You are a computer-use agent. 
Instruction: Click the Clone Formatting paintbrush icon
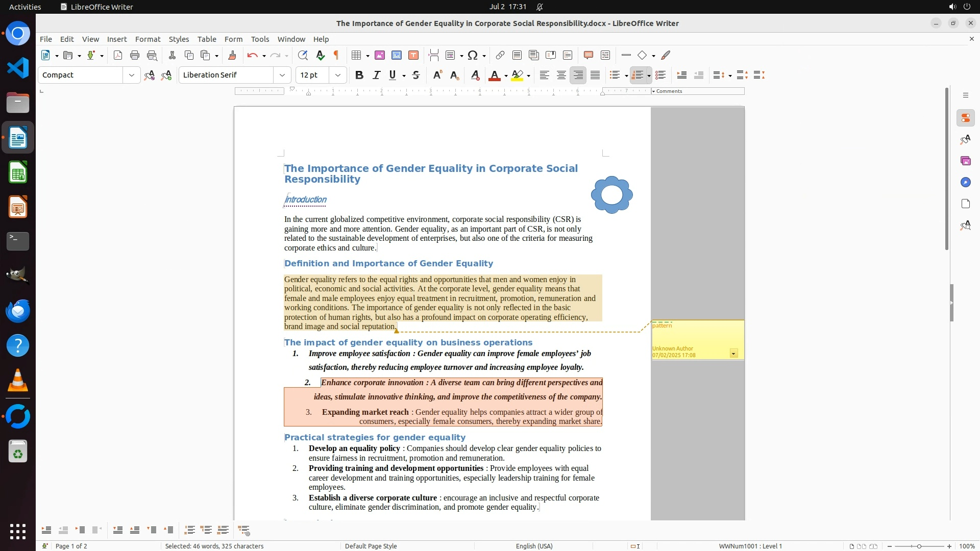(232, 55)
